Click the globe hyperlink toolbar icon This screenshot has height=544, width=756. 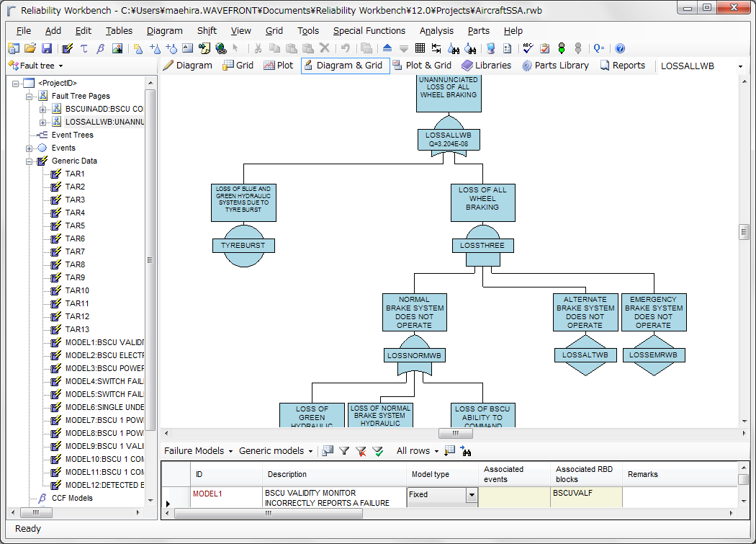[221, 48]
